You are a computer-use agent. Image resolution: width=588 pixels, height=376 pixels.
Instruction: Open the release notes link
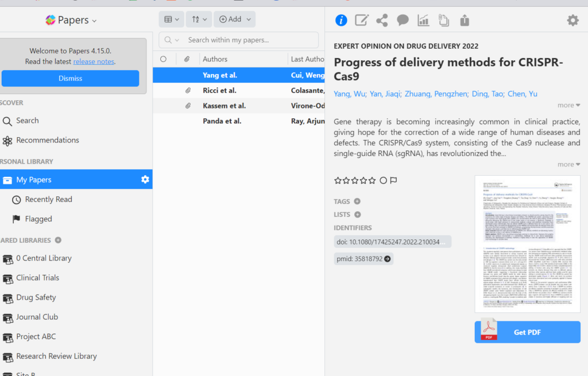(94, 61)
